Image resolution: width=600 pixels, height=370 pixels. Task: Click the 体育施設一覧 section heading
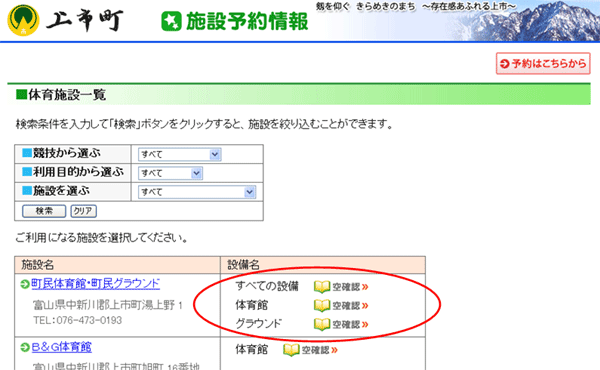67,95
